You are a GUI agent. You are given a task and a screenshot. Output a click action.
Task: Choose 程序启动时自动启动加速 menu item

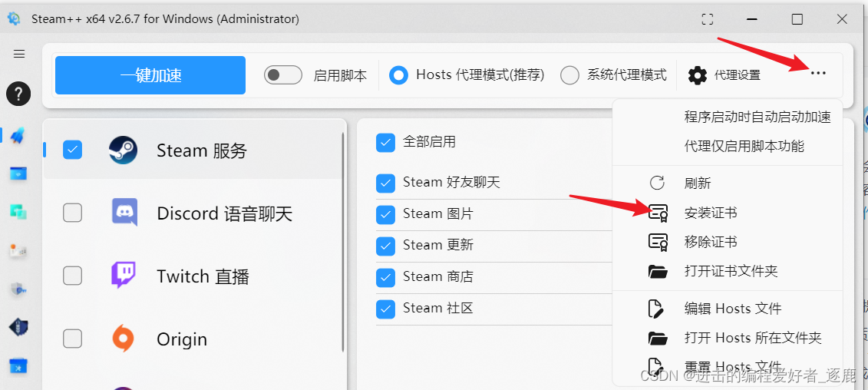[728, 117]
